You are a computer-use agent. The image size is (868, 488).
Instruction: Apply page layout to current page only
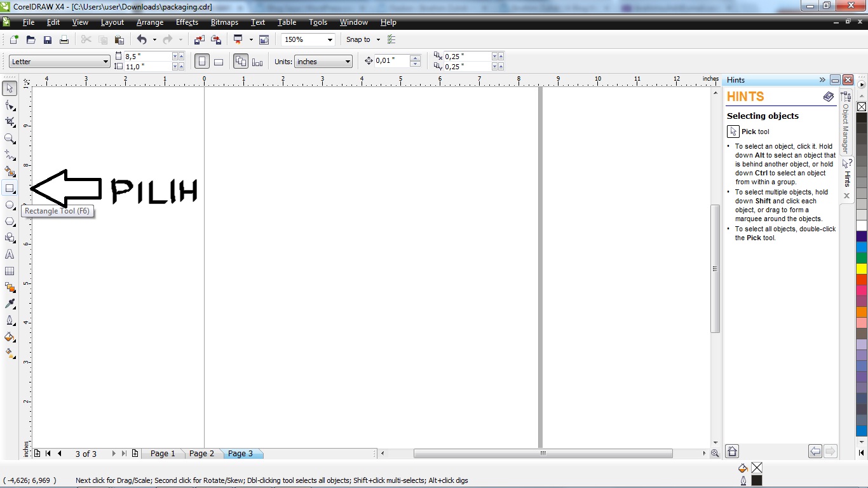point(257,62)
